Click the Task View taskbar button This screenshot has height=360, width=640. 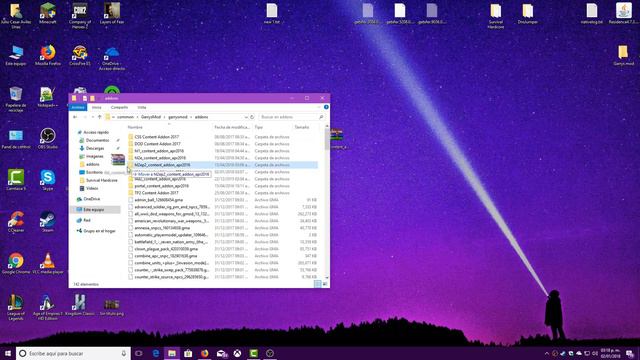coord(139,353)
